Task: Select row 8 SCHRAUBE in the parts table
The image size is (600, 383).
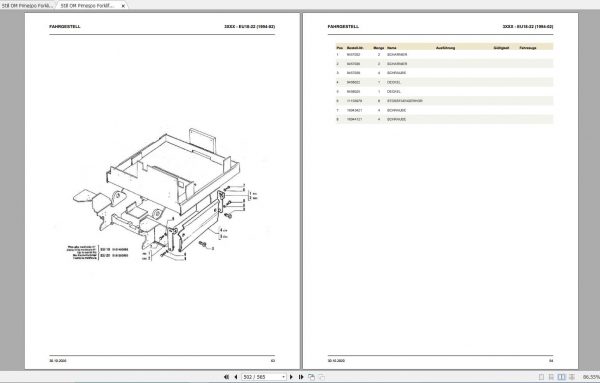Action: pyautogui.click(x=445, y=119)
